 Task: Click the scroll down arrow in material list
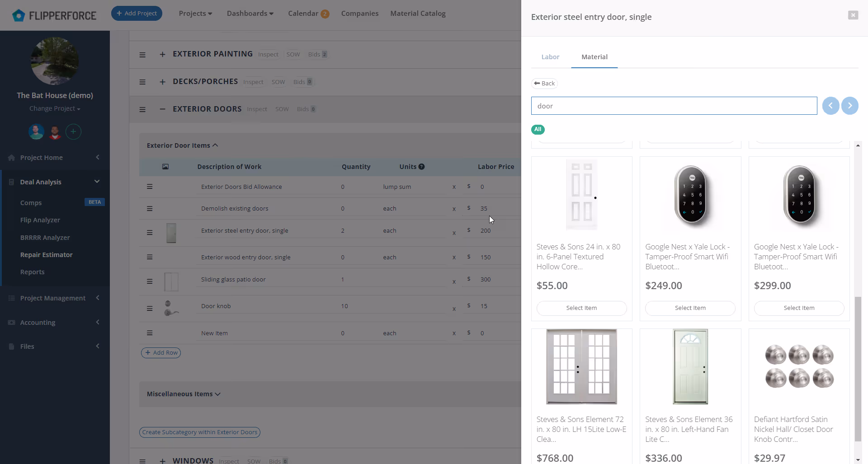coord(858,460)
